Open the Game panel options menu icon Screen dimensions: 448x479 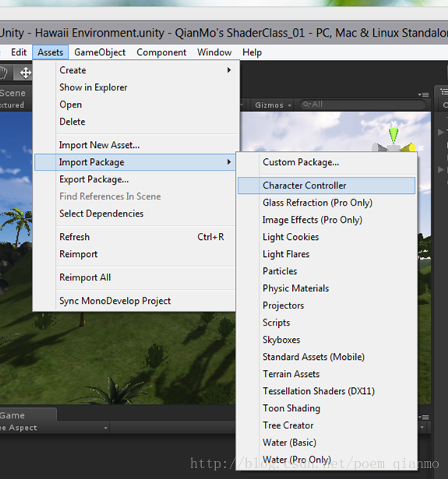424,417
